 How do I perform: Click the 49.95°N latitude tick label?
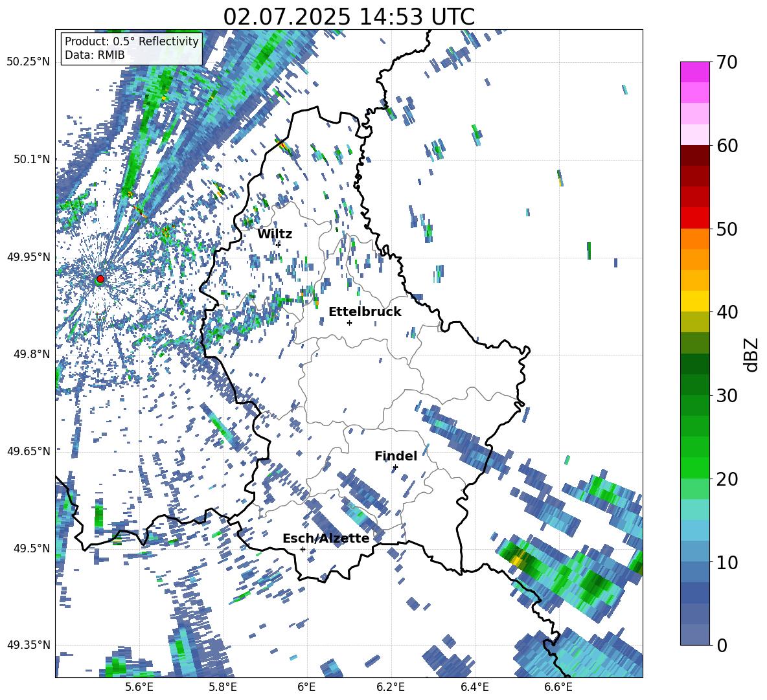coord(29,256)
